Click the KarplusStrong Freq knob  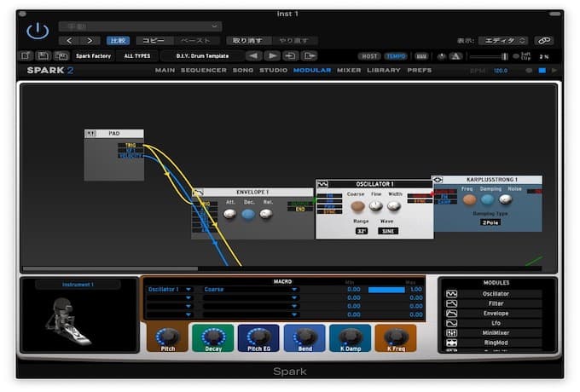tap(469, 200)
